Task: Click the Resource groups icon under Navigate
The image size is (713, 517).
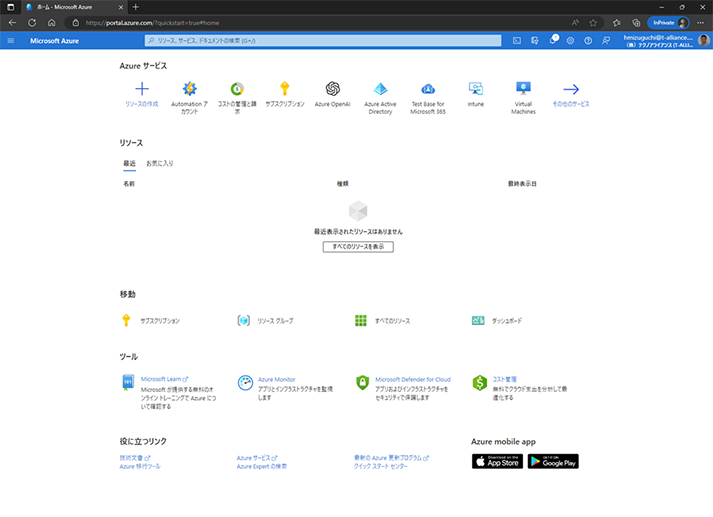Action: click(x=244, y=321)
